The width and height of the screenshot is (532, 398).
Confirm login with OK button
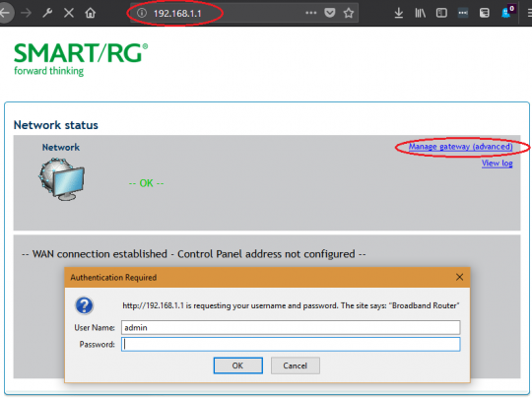point(237,365)
